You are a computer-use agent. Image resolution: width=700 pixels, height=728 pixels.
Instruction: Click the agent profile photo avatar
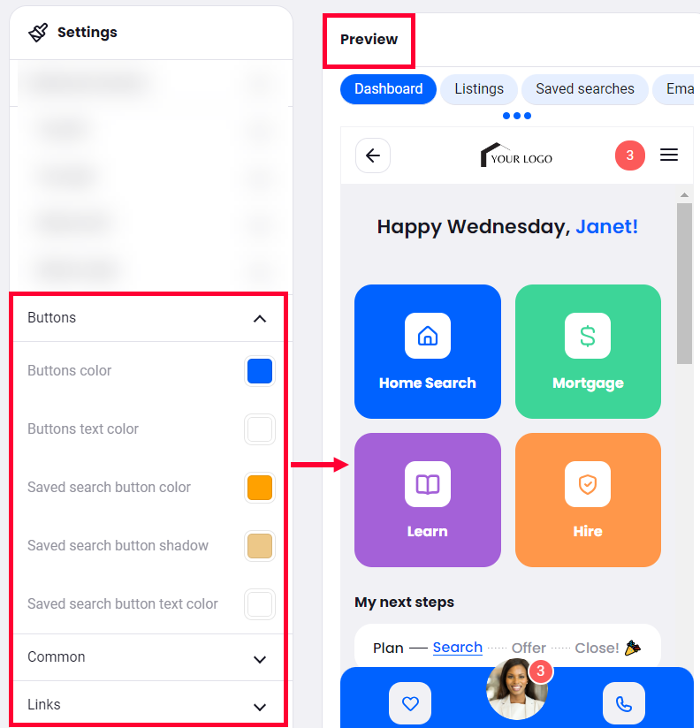pyautogui.click(x=516, y=689)
